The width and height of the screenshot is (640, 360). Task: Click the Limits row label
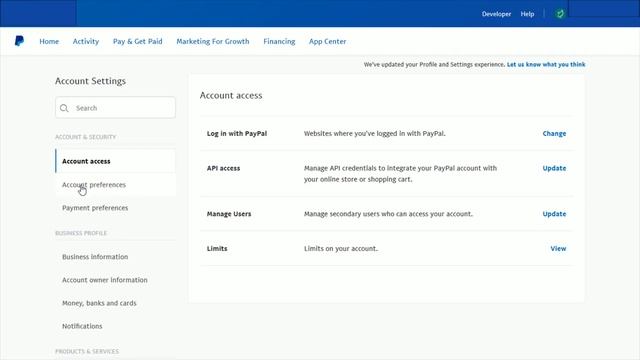click(217, 249)
